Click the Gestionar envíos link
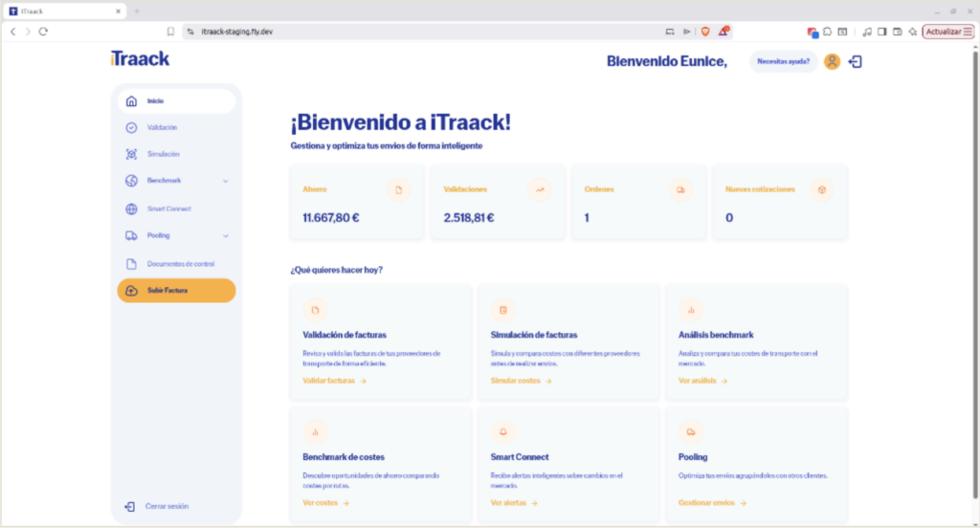 712,503
